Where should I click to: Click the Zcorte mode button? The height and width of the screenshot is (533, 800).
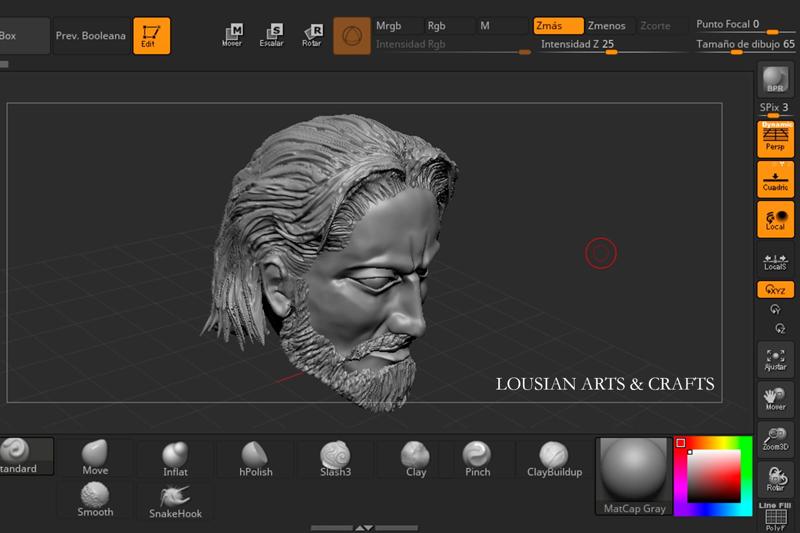click(x=661, y=26)
